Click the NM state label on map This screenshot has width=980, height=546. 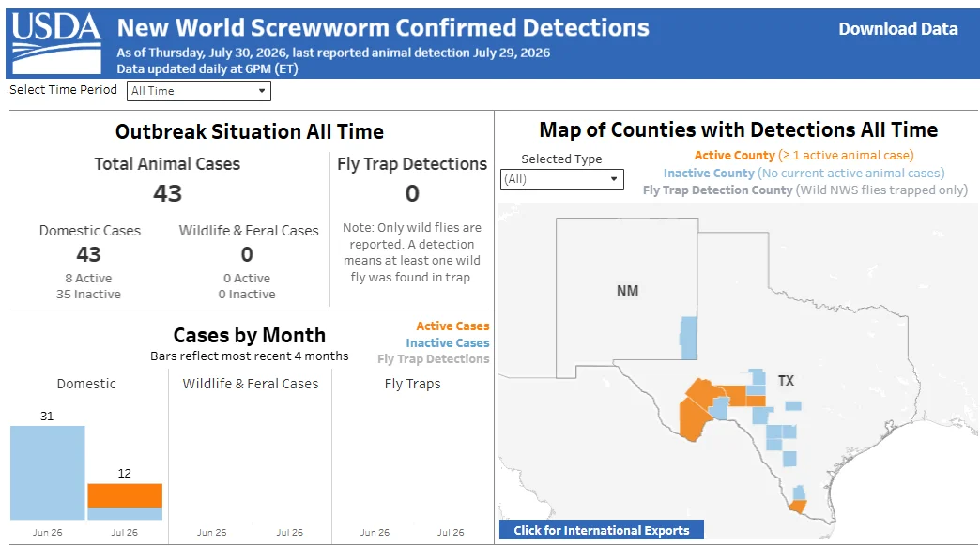point(627,291)
